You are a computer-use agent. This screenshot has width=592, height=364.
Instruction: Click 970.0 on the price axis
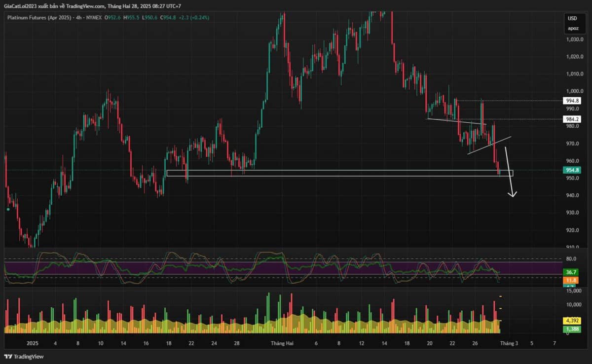[572, 144]
